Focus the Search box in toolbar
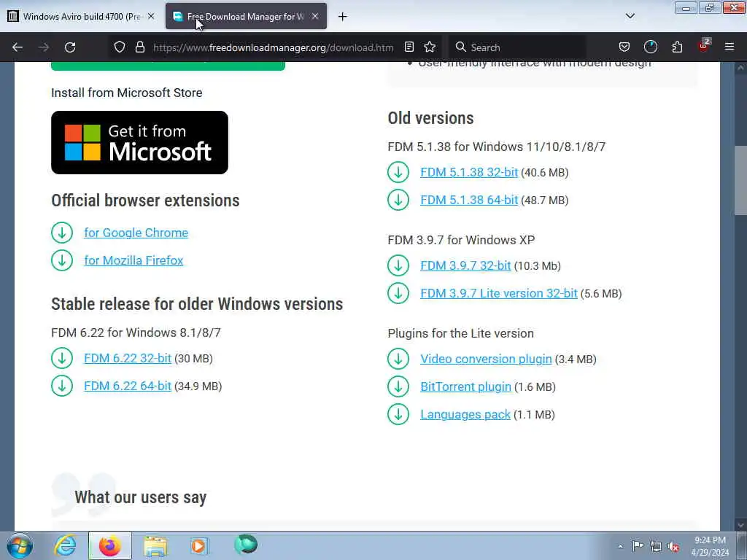This screenshot has height=560, width=747. coord(517,47)
